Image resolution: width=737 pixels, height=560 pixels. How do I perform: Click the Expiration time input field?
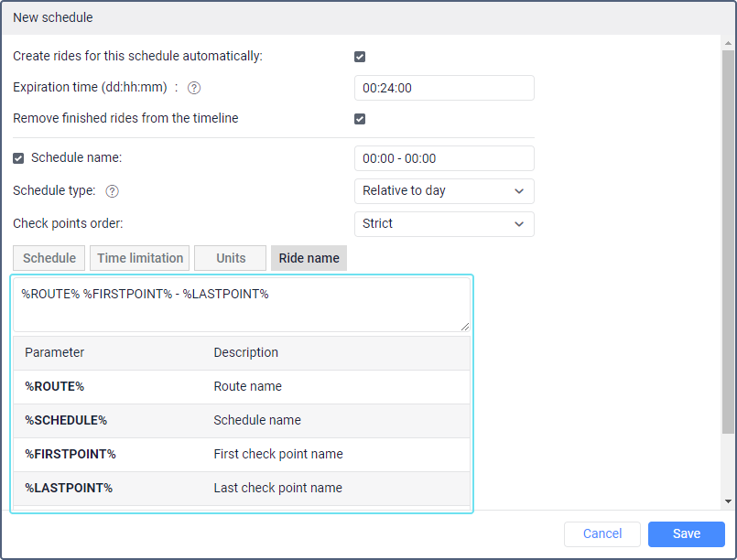point(443,88)
